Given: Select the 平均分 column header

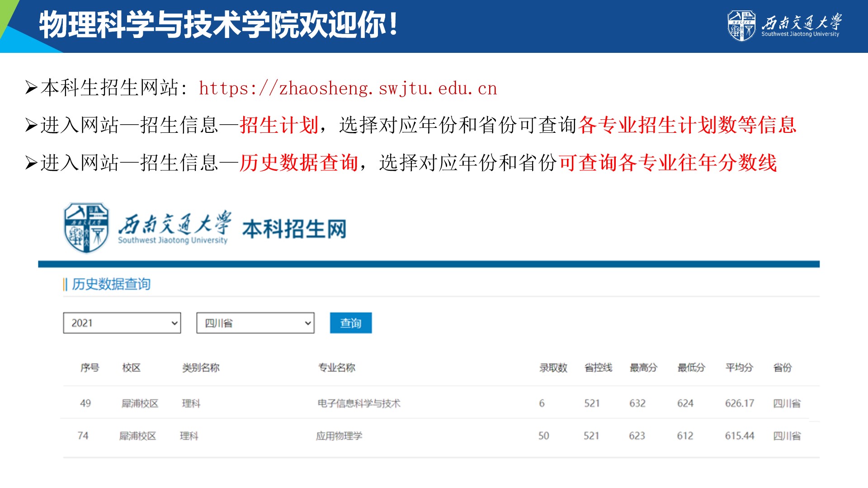Looking at the screenshot, I should click(739, 368).
